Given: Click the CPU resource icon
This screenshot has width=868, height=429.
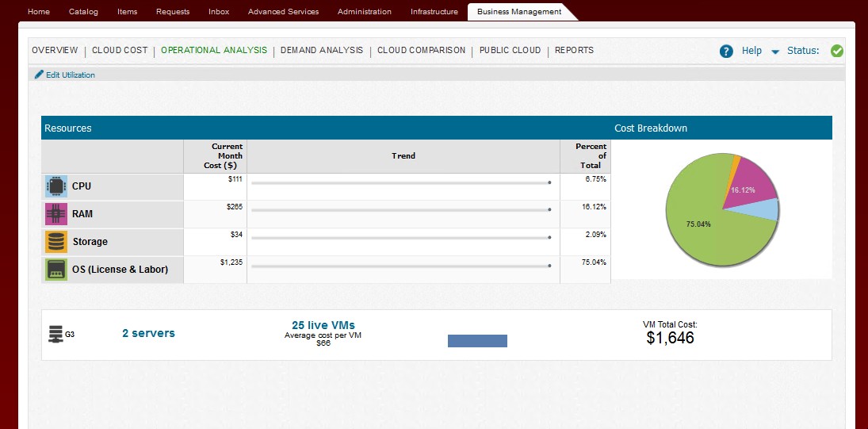Looking at the screenshot, I should (x=56, y=186).
